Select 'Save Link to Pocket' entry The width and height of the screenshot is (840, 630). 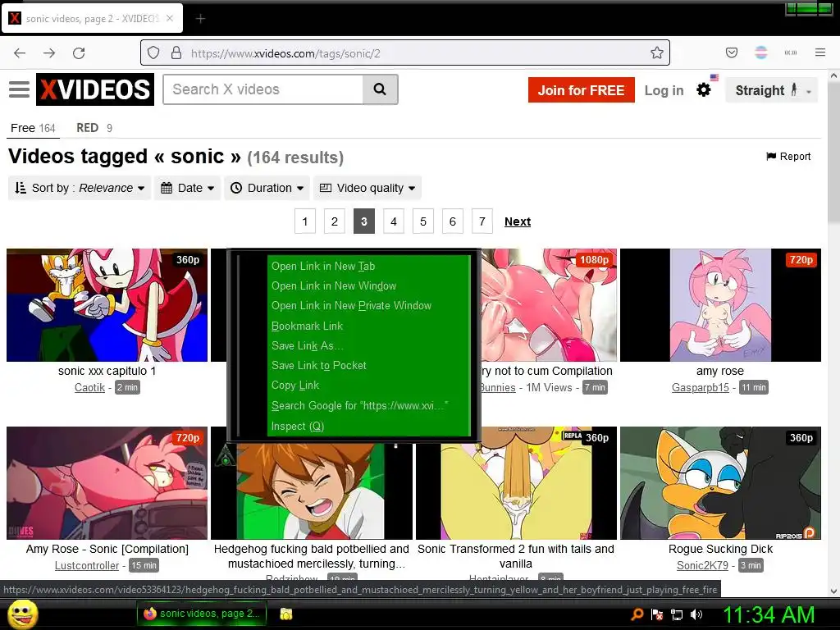(x=369, y=366)
